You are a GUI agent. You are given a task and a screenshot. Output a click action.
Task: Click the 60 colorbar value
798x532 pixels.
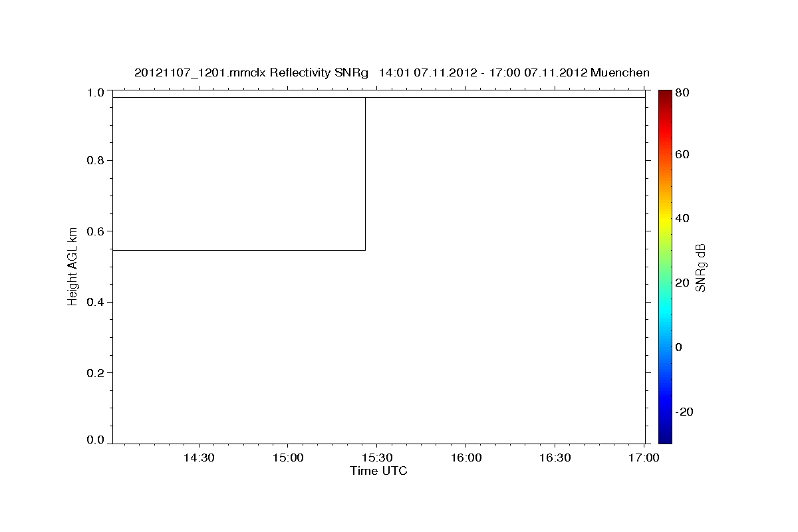point(682,155)
